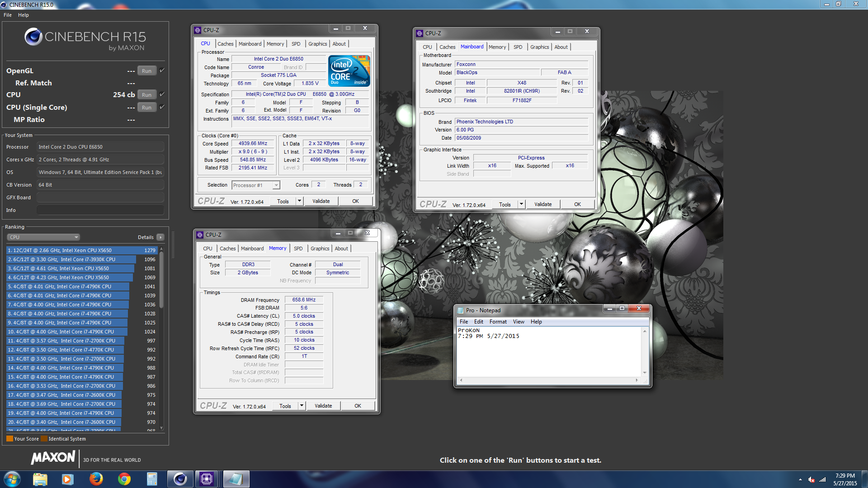868x488 pixels.
Task: Click Notepad vertical scrollbar
Action: pyautogui.click(x=645, y=352)
